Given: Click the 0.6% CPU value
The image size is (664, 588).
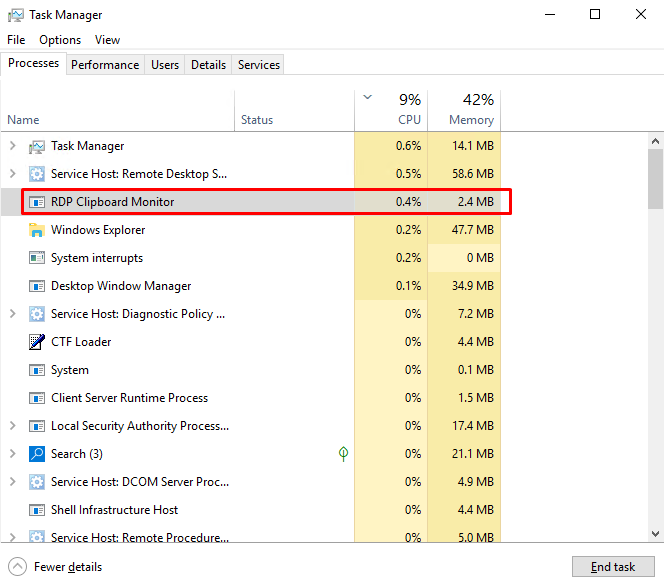Looking at the screenshot, I should coord(408,146).
